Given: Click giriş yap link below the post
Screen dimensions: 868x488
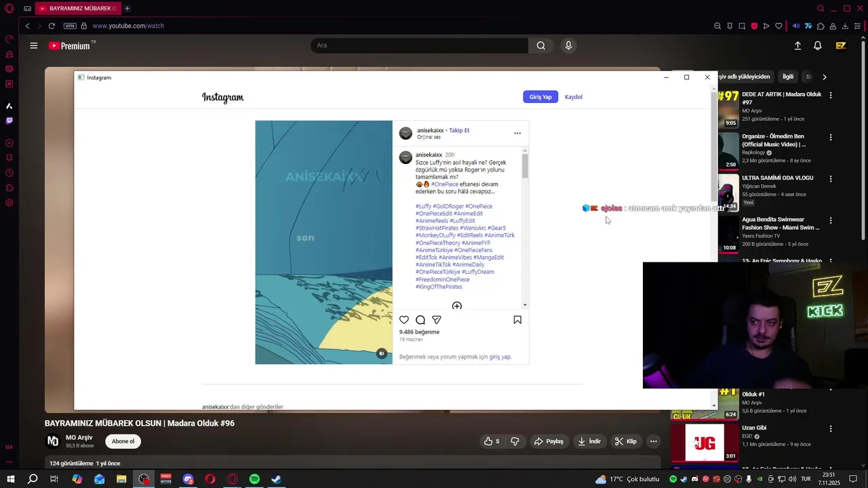Looking at the screenshot, I should click(x=500, y=357).
